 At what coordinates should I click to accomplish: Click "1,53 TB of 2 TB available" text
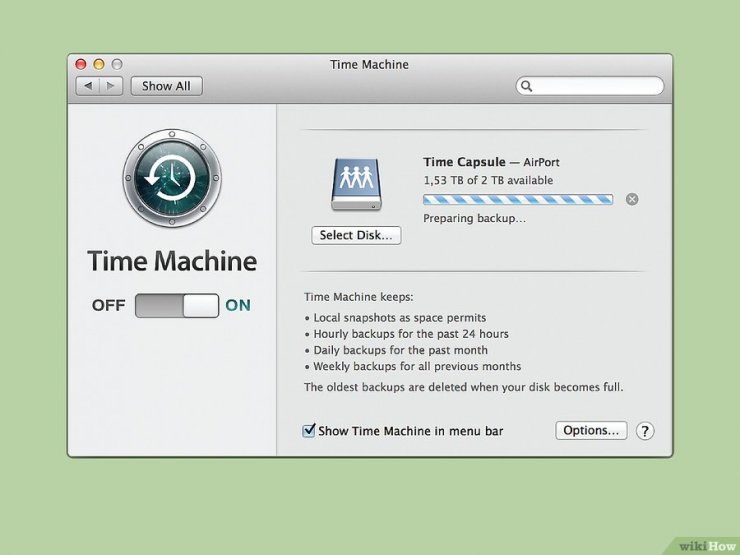tap(488, 180)
